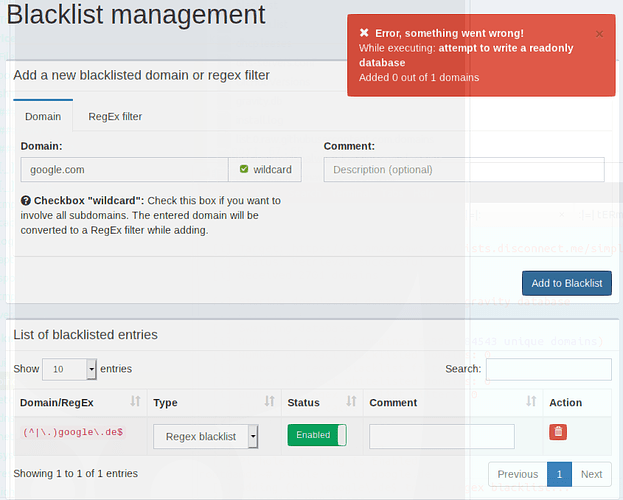The height and width of the screenshot is (500, 623).
Task: Sort table by Status column
Action: pyautogui.click(x=351, y=402)
